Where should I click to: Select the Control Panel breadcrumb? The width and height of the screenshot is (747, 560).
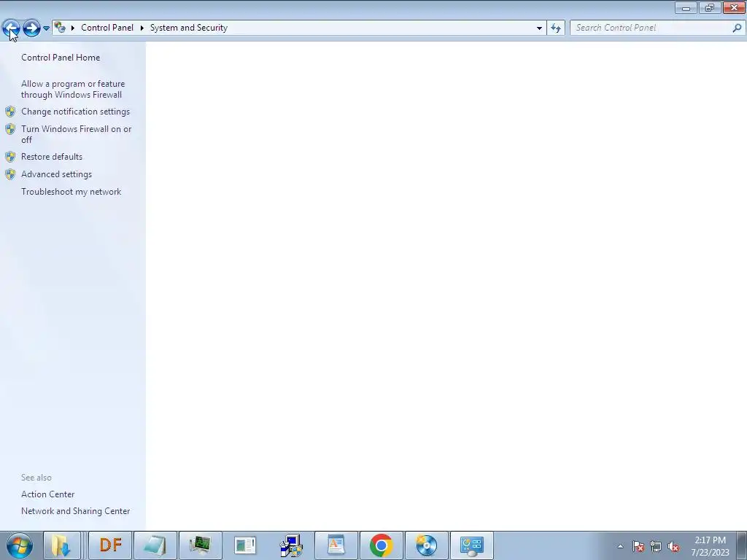click(x=107, y=28)
